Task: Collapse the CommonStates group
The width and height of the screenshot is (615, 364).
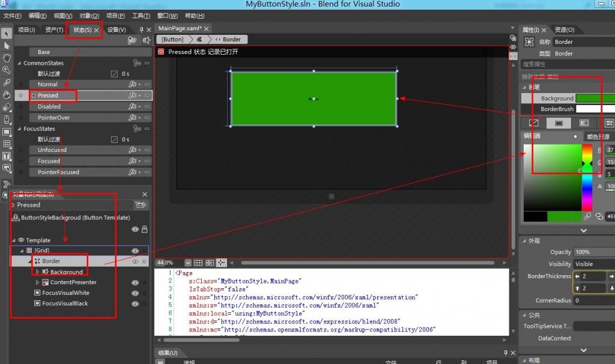Action: pyautogui.click(x=19, y=63)
